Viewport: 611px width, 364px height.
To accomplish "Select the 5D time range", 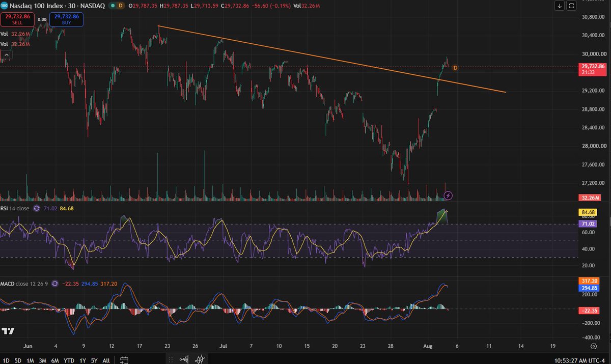I will pos(18,360).
